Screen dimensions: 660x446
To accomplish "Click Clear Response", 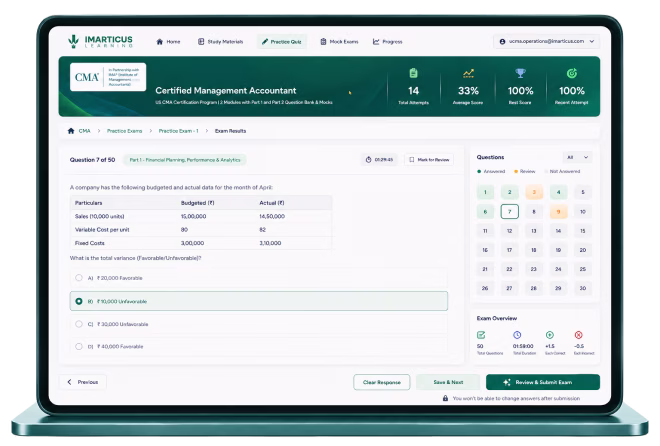I will (x=382, y=382).
